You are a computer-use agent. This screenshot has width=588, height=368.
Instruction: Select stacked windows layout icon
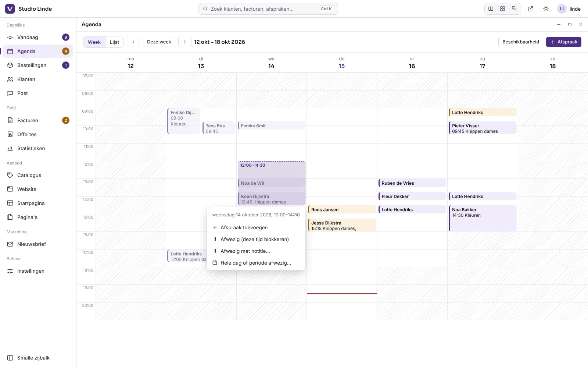[514, 9]
